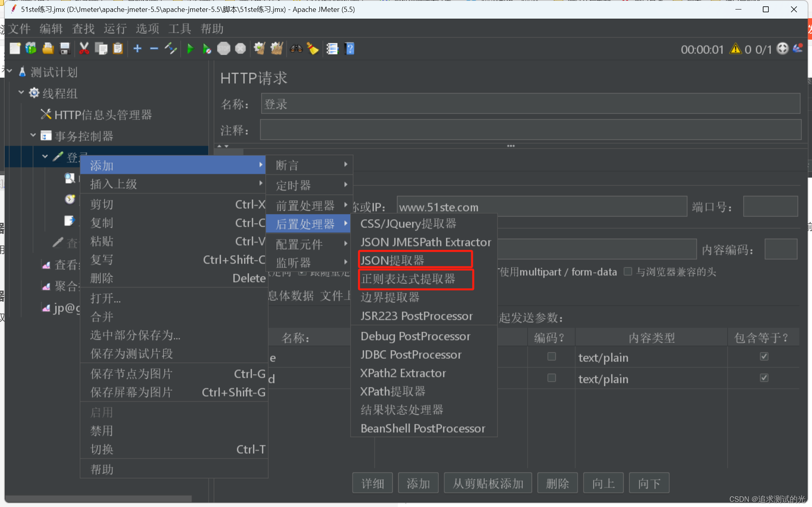The image size is (812, 507).
Task: Click the 详细 button
Action: [372, 483]
